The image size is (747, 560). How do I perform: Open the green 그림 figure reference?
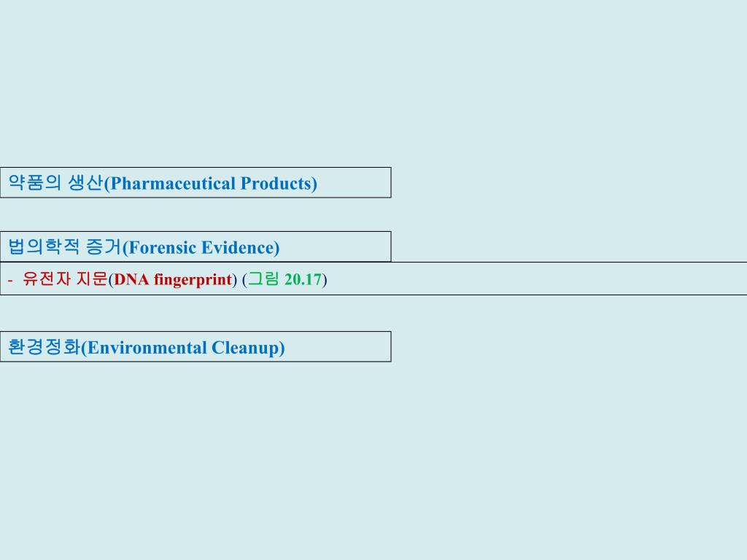tap(263, 279)
